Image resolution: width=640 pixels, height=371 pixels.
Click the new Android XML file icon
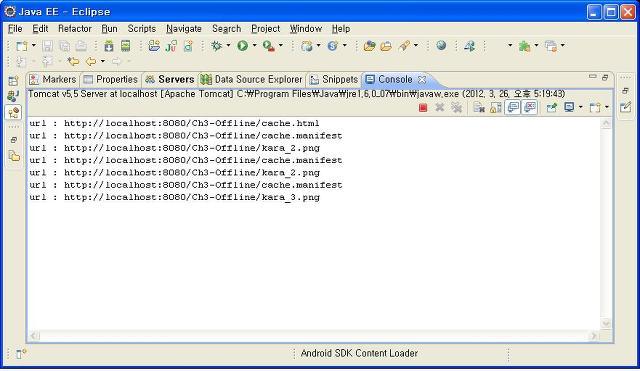(188, 46)
